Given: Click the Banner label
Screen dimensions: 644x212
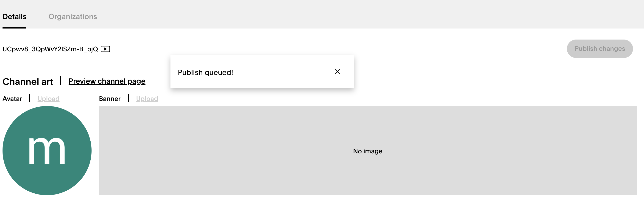Looking at the screenshot, I should [x=110, y=99].
